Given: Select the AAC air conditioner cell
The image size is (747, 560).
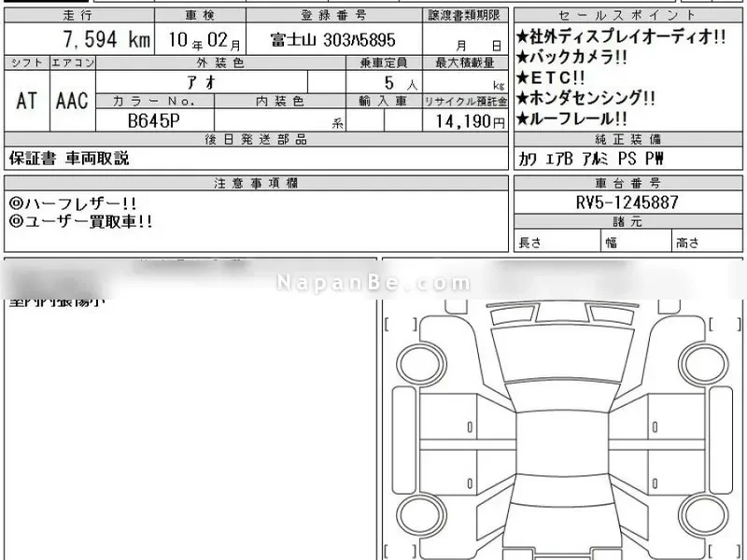Looking at the screenshot, I should [71, 100].
